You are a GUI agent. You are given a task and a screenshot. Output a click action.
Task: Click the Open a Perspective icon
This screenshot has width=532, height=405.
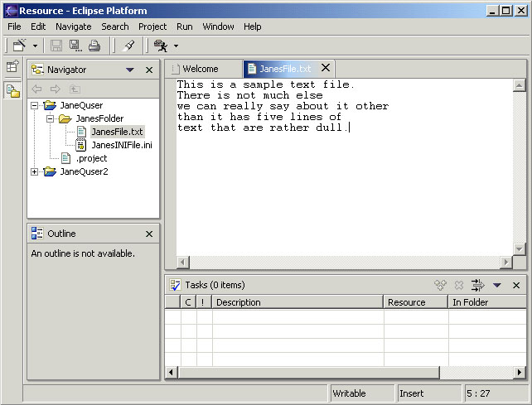click(12, 66)
